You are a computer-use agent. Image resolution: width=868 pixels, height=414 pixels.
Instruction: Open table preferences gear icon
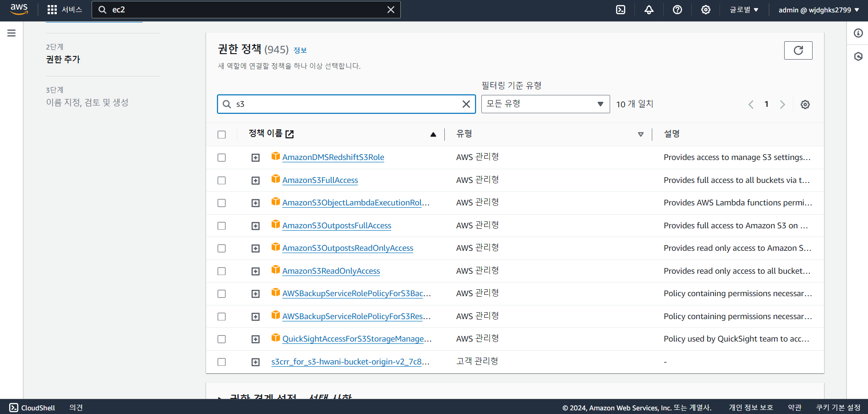click(x=805, y=105)
